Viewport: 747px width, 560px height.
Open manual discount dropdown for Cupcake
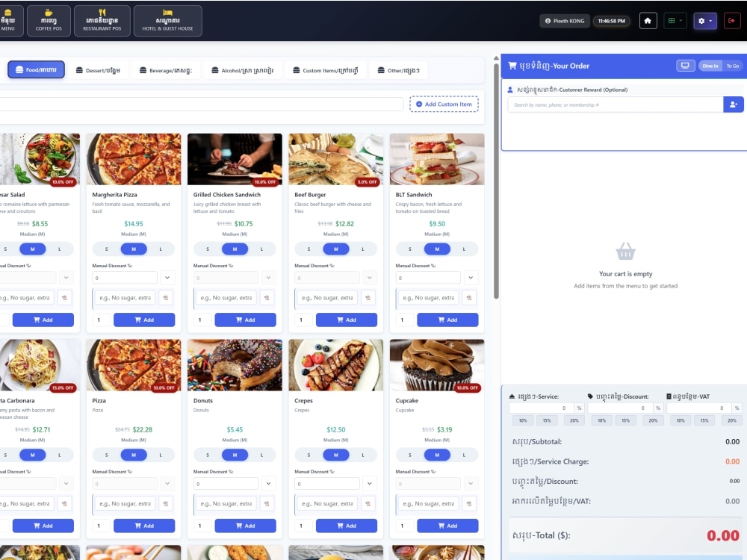click(471, 483)
